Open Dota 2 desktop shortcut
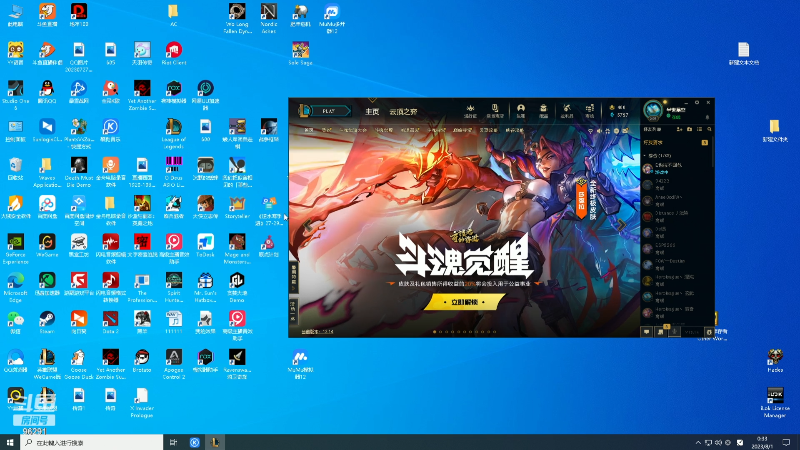Screen dimensions: 800x450 point(110,322)
